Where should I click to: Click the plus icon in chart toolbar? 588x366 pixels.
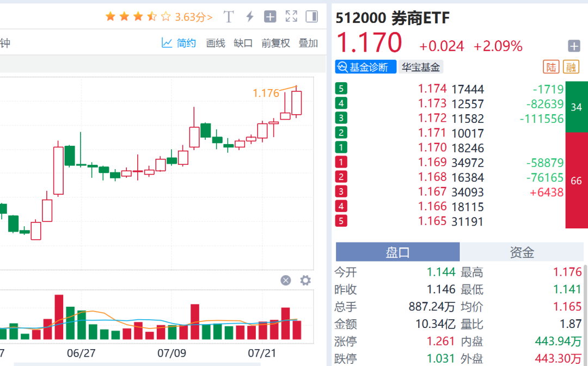[270, 17]
